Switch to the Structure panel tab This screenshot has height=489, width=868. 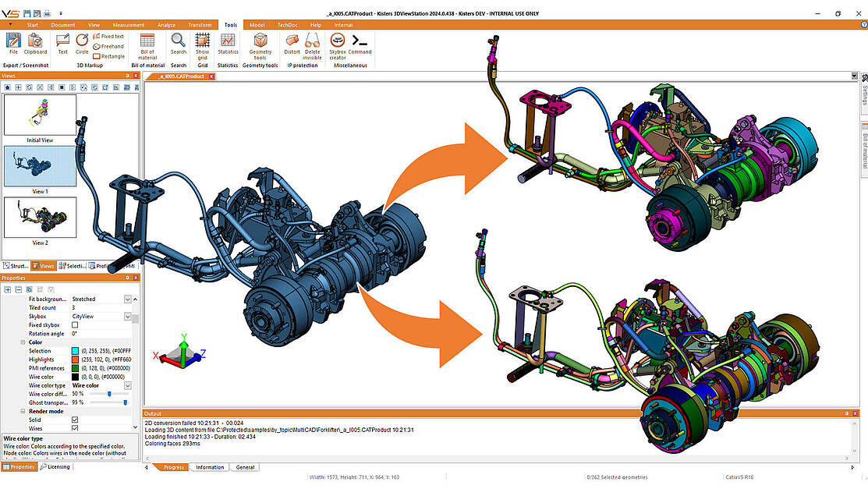(16, 267)
